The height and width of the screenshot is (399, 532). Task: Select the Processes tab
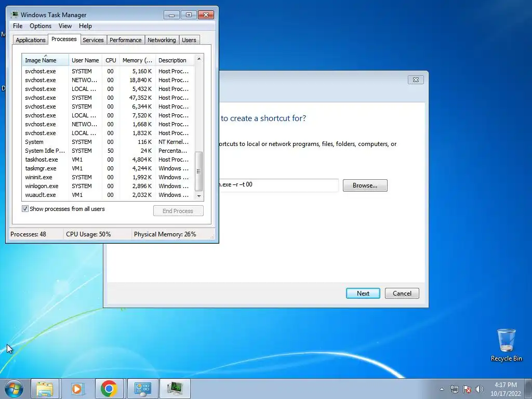click(64, 39)
